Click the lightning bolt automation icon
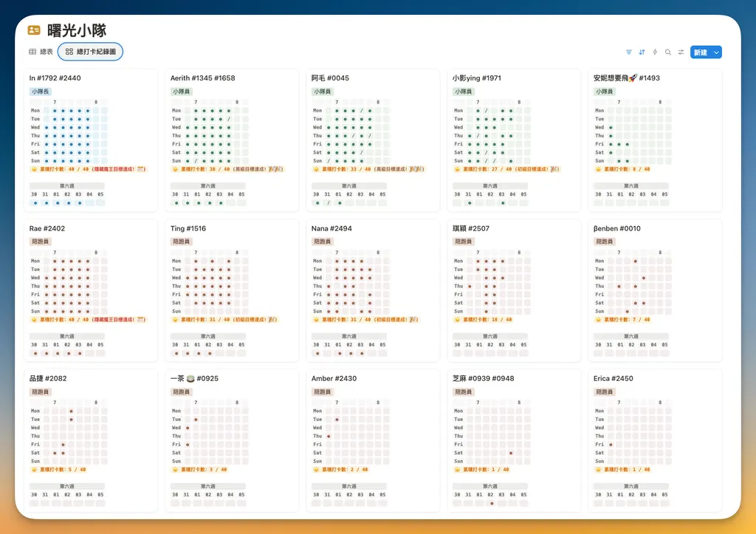 (x=655, y=52)
